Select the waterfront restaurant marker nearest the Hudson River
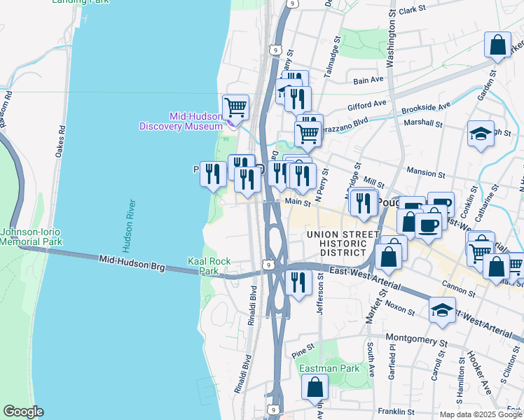Viewport: 524px width, 420px height. (213, 174)
